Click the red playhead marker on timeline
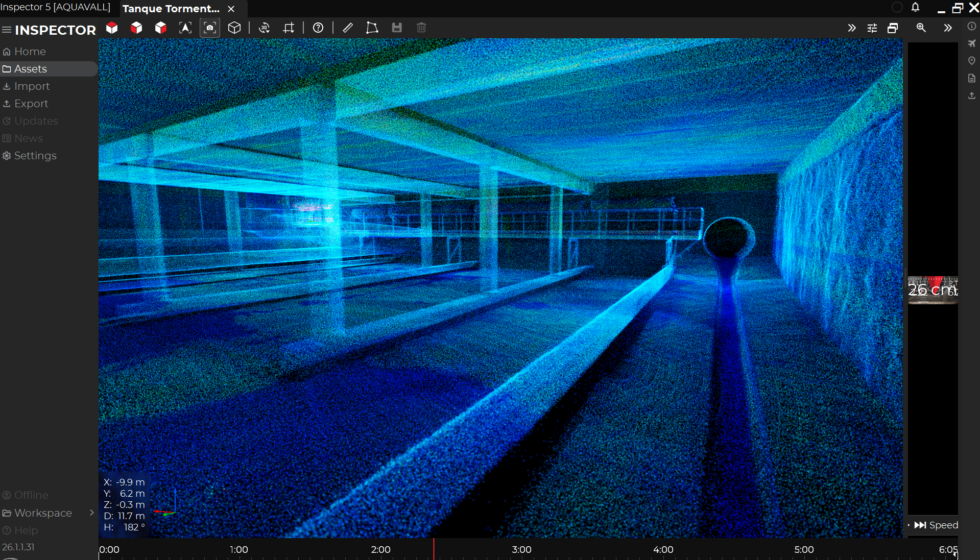980x560 pixels. pyautogui.click(x=434, y=549)
